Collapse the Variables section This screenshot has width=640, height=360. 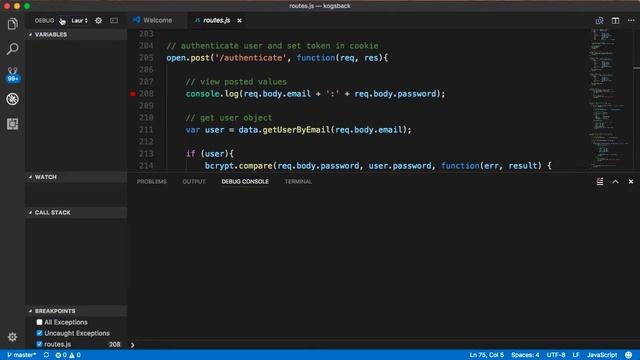pyautogui.click(x=76, y=35)
